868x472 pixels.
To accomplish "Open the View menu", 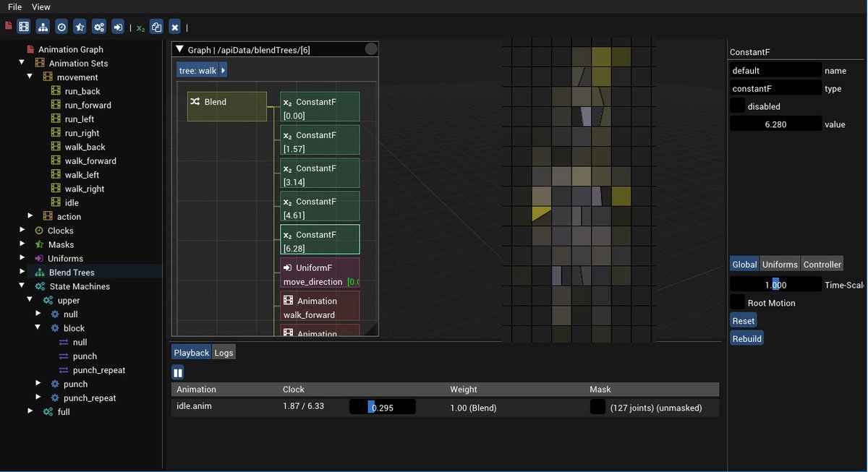I will click(41, 7).
